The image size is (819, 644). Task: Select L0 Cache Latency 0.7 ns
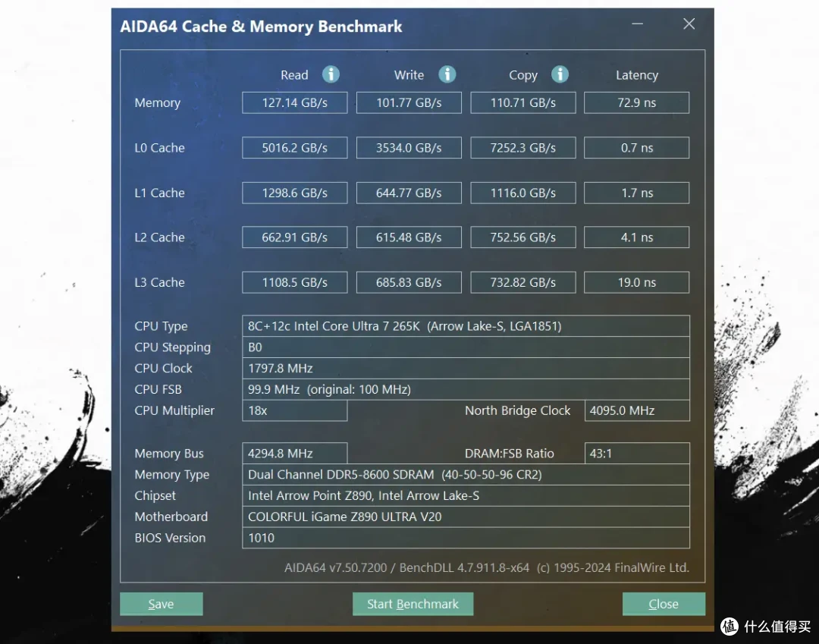(x=637, y=148)
